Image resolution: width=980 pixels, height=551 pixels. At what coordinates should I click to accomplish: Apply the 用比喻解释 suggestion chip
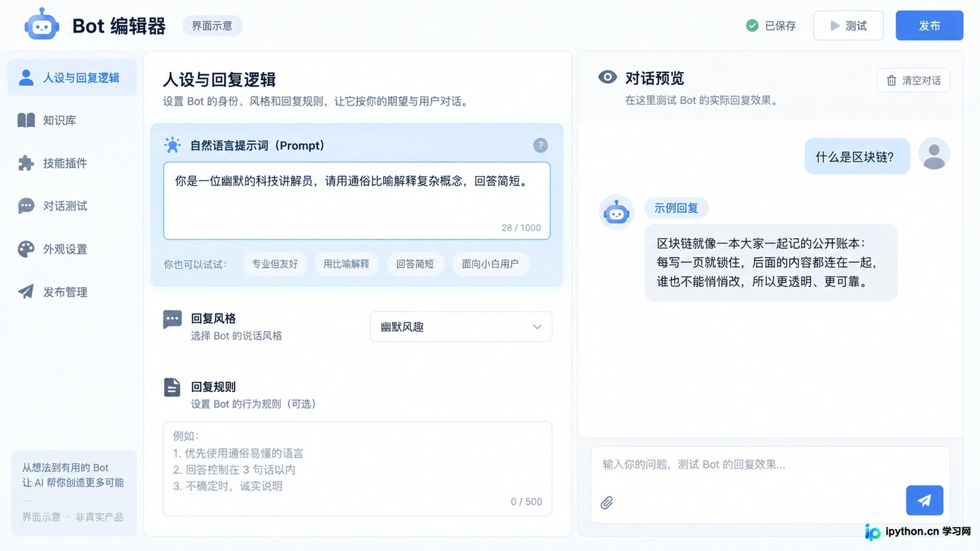pos(346,264)
